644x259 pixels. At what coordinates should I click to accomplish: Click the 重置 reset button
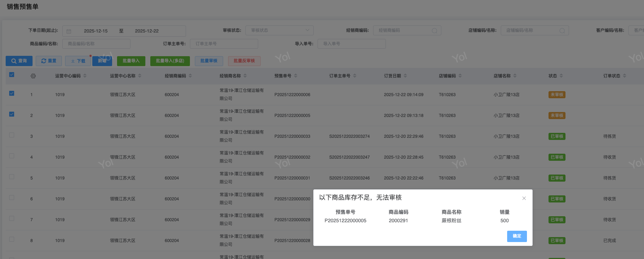[49, 61]
